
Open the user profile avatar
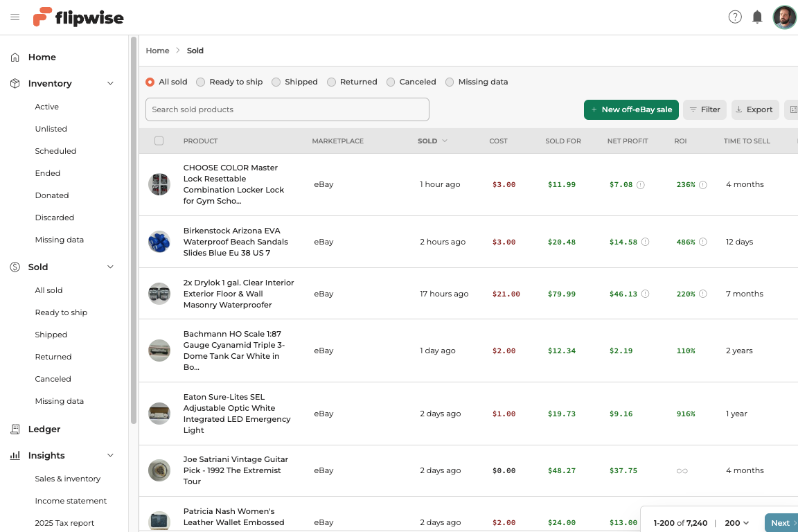784,17
